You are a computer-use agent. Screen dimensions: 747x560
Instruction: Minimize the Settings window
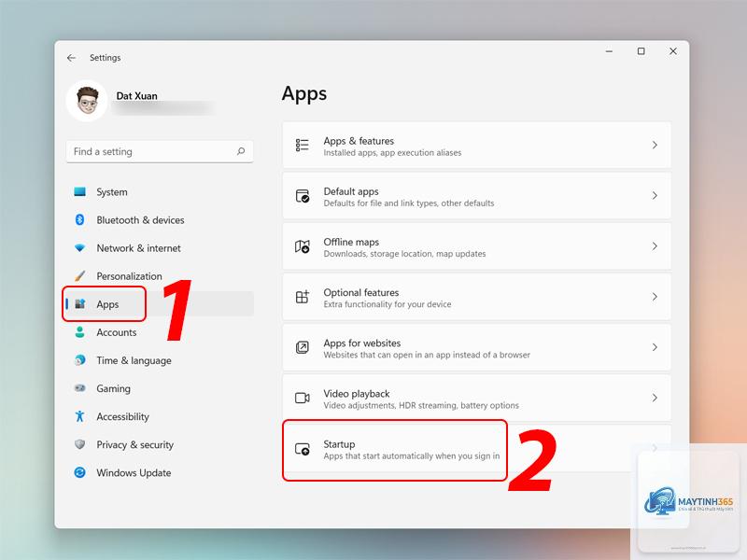609,51
